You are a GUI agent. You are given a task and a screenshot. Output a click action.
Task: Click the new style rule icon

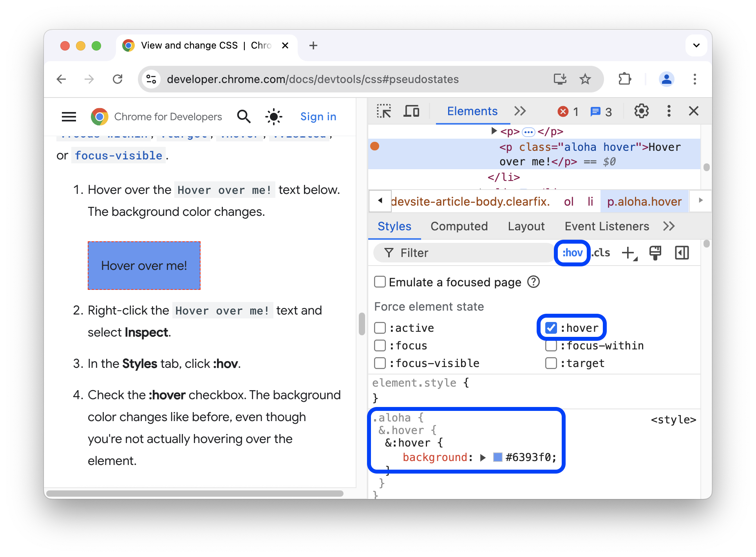(x=629, y=252)
